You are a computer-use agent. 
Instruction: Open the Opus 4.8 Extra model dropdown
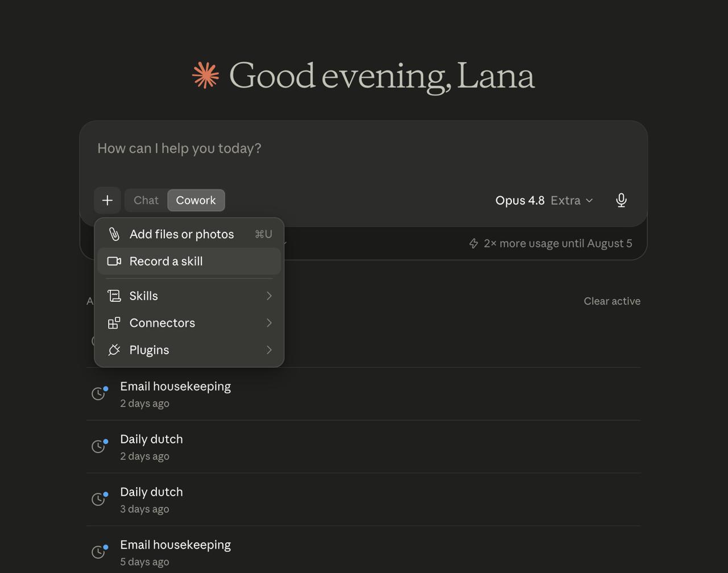(x=544, y=200)
